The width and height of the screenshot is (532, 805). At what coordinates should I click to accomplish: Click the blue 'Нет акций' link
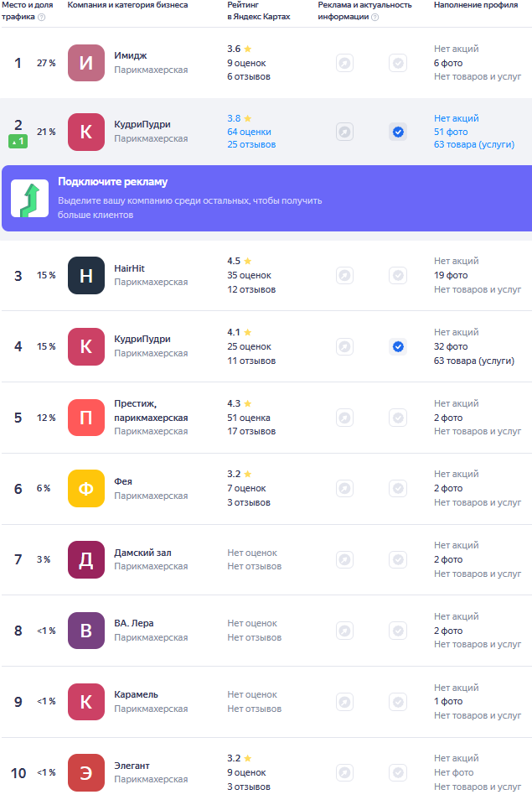tap(456, 118)
